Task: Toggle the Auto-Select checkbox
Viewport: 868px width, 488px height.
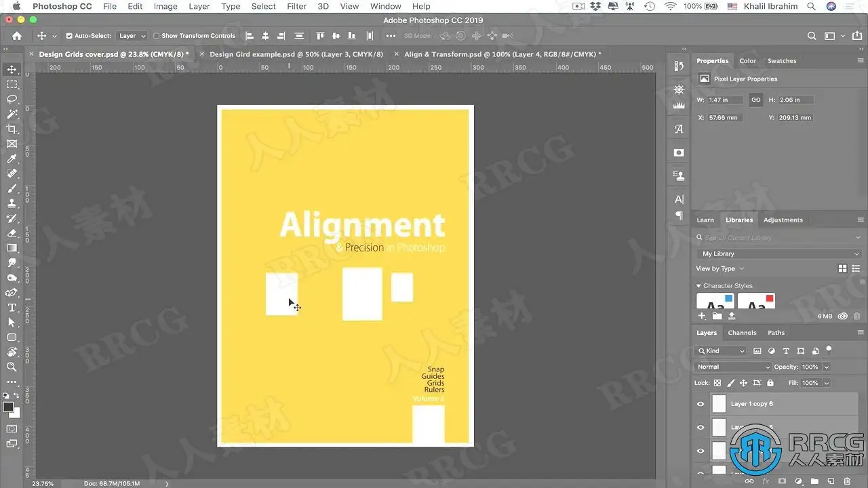Action: [x=69, y=36]
